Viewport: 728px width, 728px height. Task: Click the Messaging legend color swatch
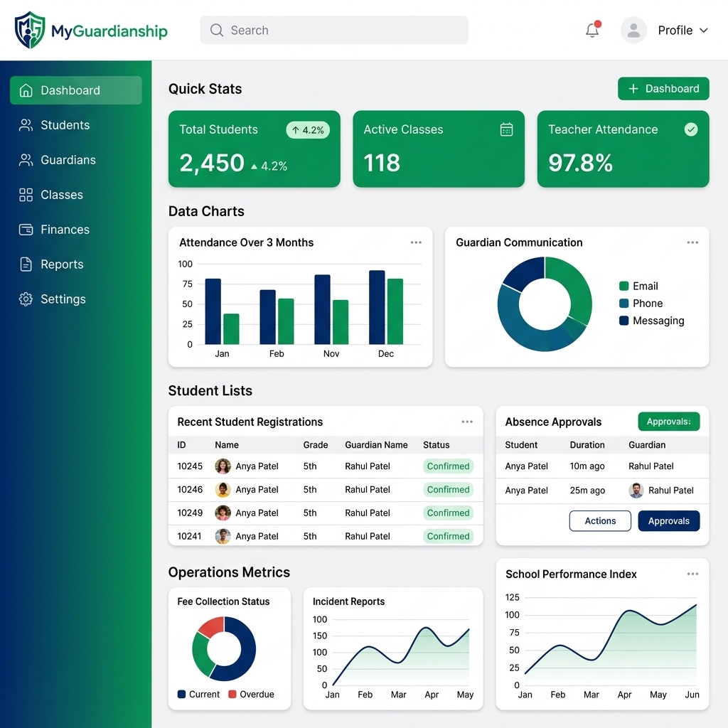tap(624, 321)
